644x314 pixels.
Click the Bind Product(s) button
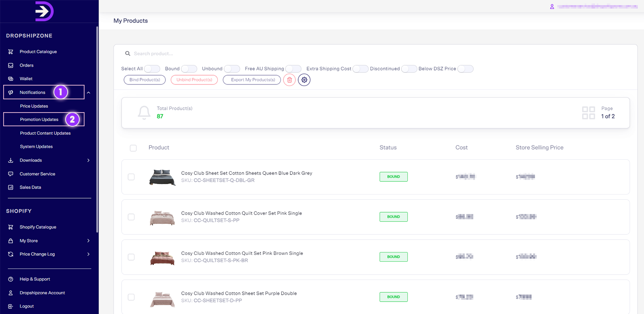[x=145, y=80]
